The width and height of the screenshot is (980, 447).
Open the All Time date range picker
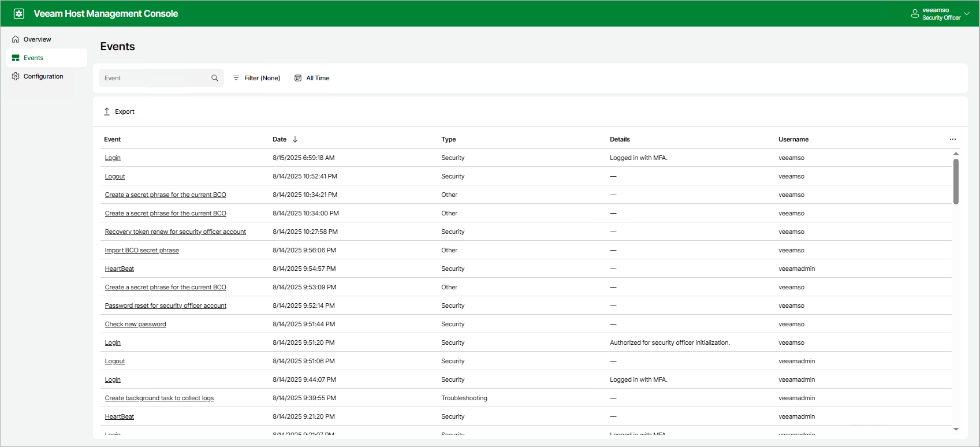tap(312, 78)
